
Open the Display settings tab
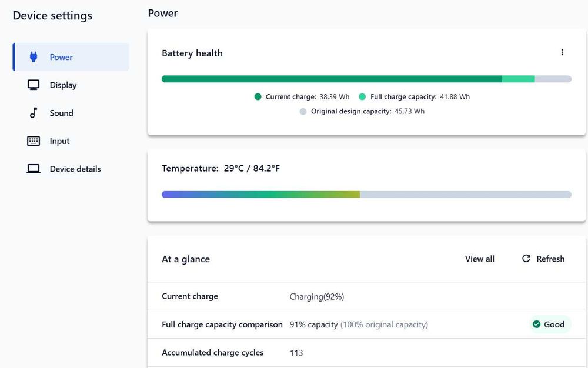tap(63, 85)
